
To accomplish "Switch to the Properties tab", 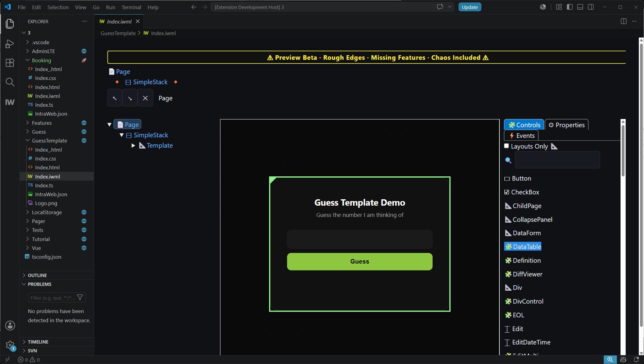I will 567,125.
